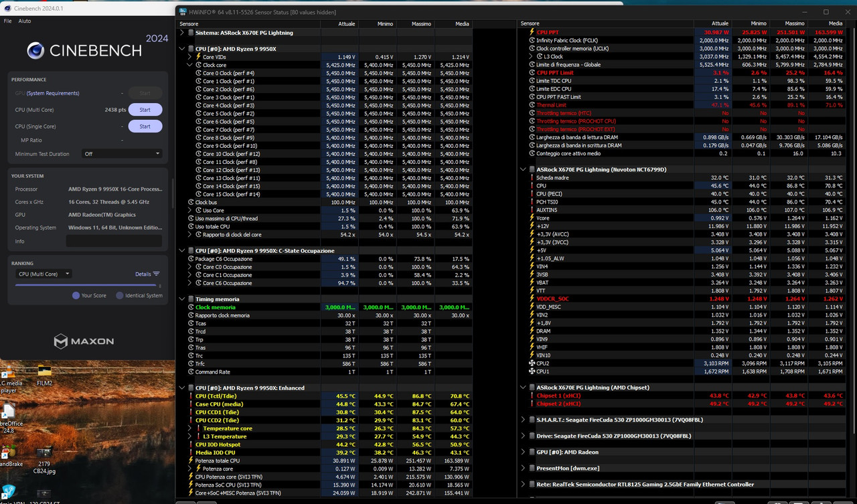Expand the PresentMon [dwm.exe] group
Screen dimensions: 857x504
coord(523,468)
